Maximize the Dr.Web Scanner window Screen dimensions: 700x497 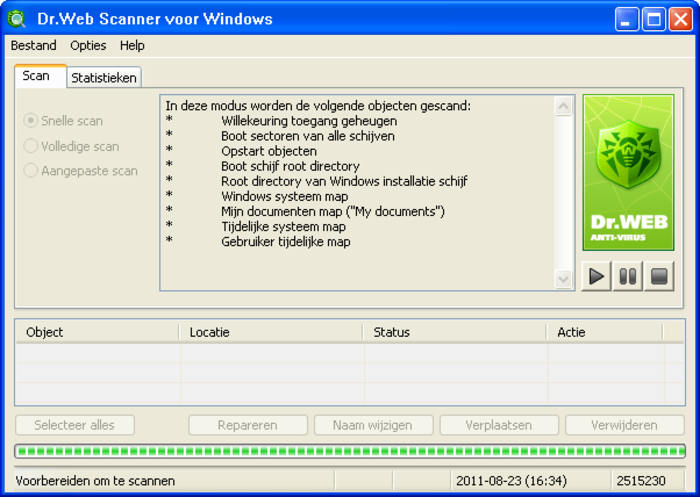pyautogui.click(x=654, y=19)
